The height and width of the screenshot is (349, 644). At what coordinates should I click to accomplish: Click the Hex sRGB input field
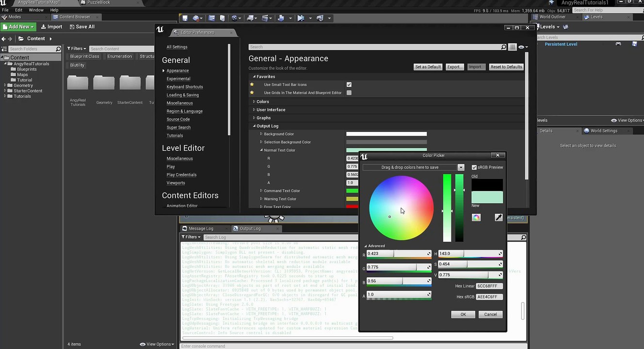click(x=489, y=297)
